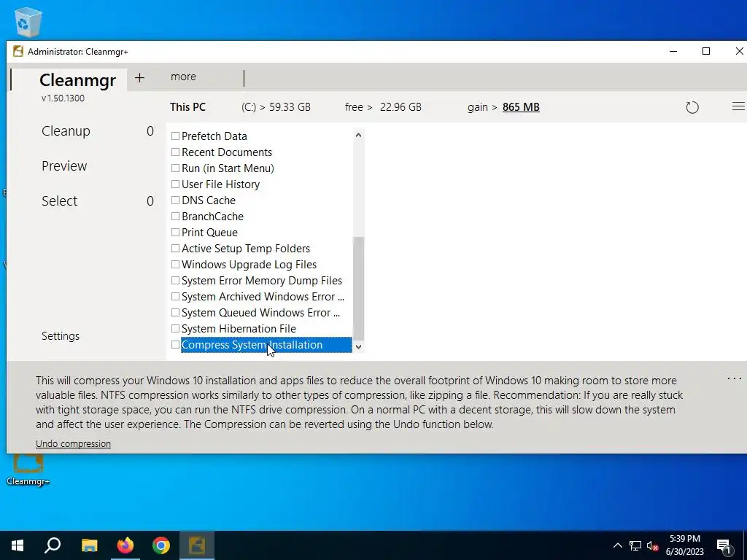Check System Error Memory Dump Files checkbox
747x560 pixels.
(x=175, y=281)
